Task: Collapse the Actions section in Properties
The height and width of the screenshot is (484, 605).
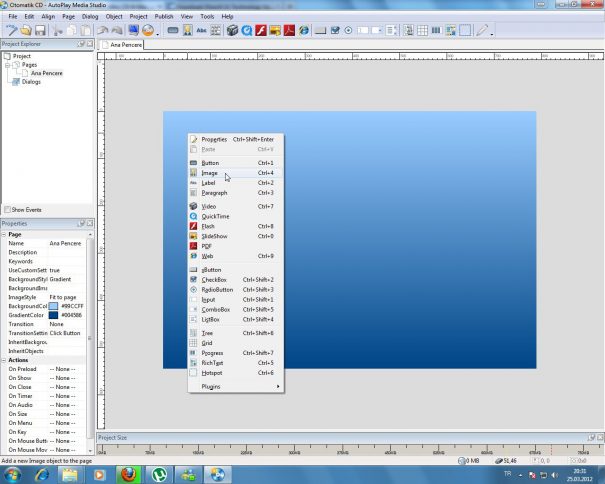Action: click(x=4, y=360)
